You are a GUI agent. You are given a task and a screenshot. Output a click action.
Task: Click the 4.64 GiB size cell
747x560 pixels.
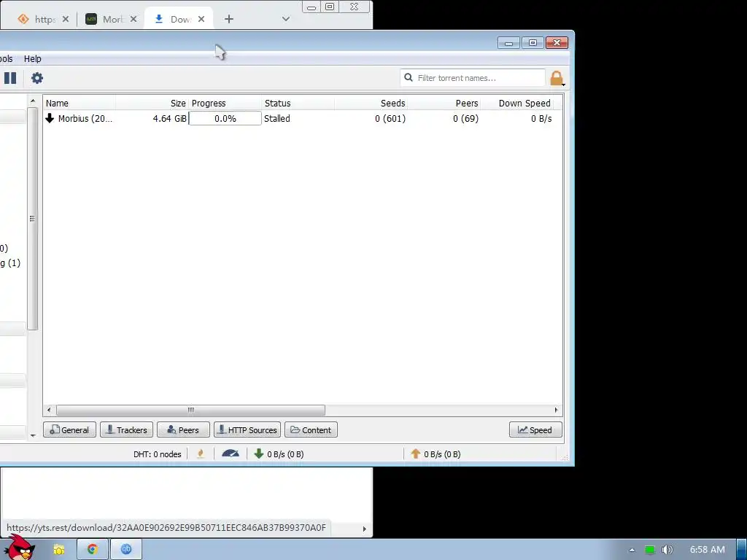[169, 119]
